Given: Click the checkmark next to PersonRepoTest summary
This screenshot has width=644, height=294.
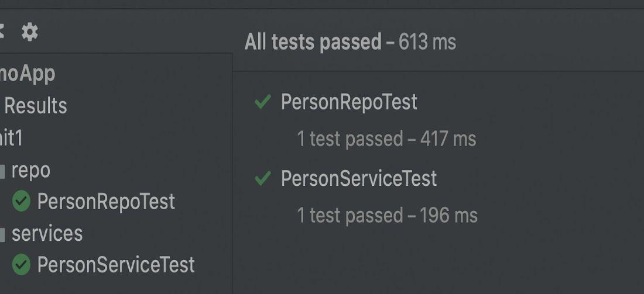Looking at the screenshot, I should click(262, 103).
